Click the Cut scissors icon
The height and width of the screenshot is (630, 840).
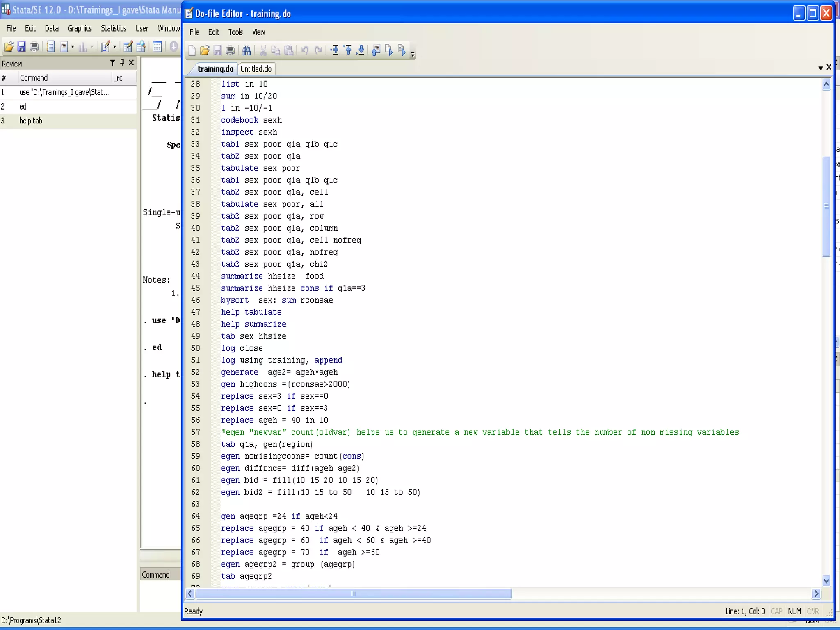click(263, 50)
